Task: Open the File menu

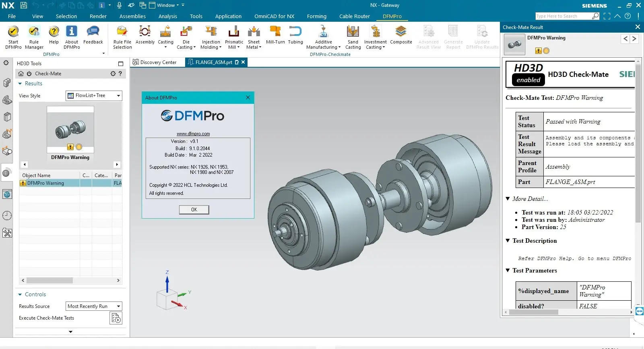Action: pyautogui.click(x=12, y=17)
